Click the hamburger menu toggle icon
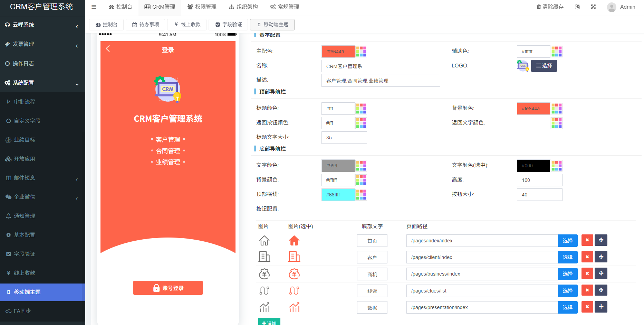Image resolution: width=644 pixels, height=325 pixels. [94, 7]
